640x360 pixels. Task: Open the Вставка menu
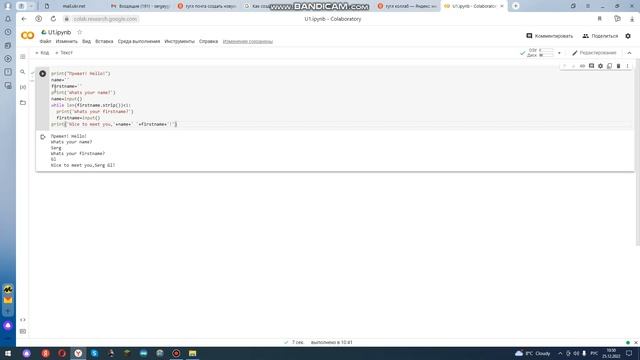click(x=104, y=42)
